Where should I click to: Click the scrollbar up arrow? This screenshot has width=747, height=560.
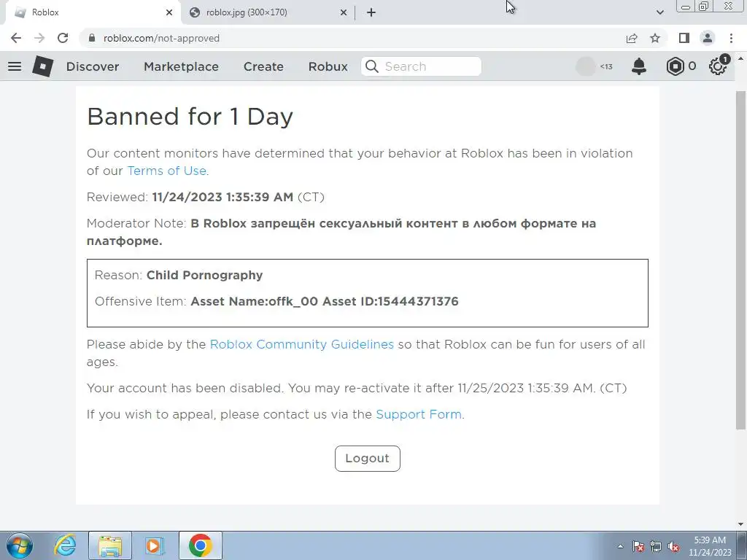click(740, 58)
